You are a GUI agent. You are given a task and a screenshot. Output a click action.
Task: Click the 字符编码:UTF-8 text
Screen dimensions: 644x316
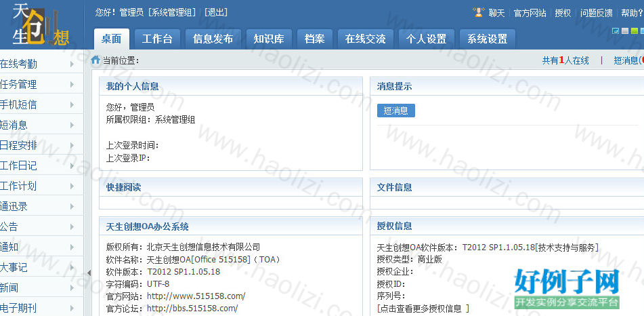coord(137,284)
